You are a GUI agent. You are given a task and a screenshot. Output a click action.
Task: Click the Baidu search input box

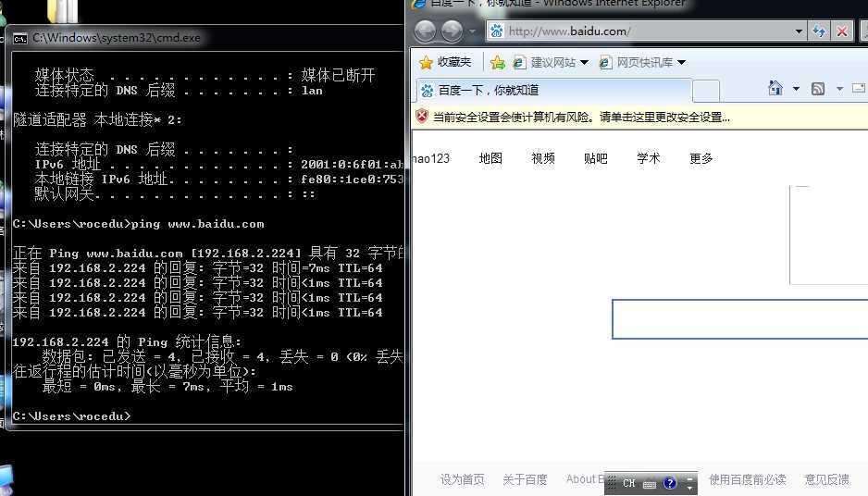click(x=740, y=319)
